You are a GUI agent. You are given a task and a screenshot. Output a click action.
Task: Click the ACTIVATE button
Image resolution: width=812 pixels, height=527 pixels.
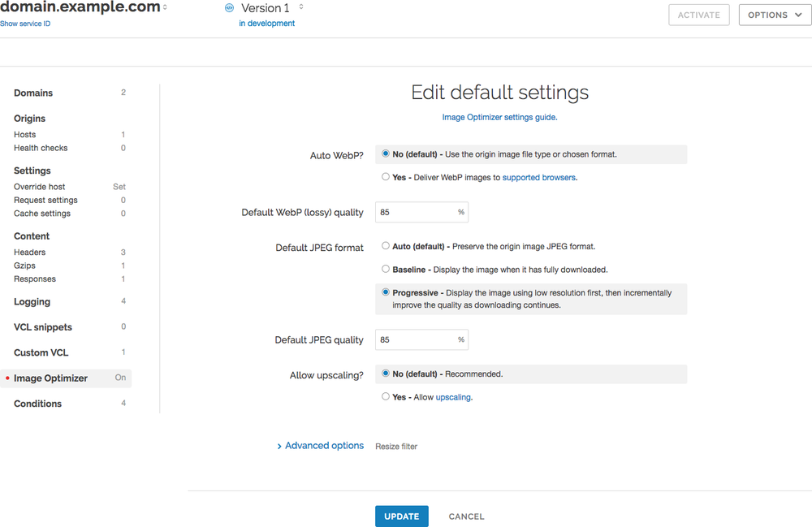pyautogui.click(x=698, y=15)
